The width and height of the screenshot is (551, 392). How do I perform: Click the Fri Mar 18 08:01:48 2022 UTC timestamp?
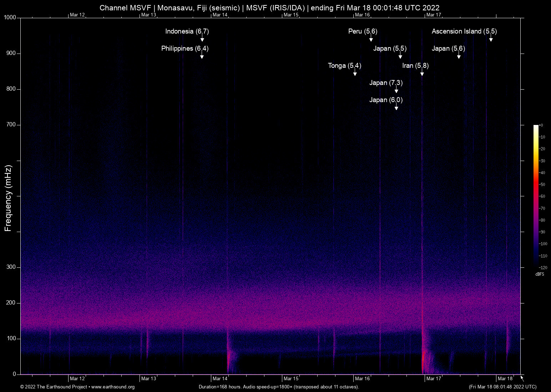502,387
